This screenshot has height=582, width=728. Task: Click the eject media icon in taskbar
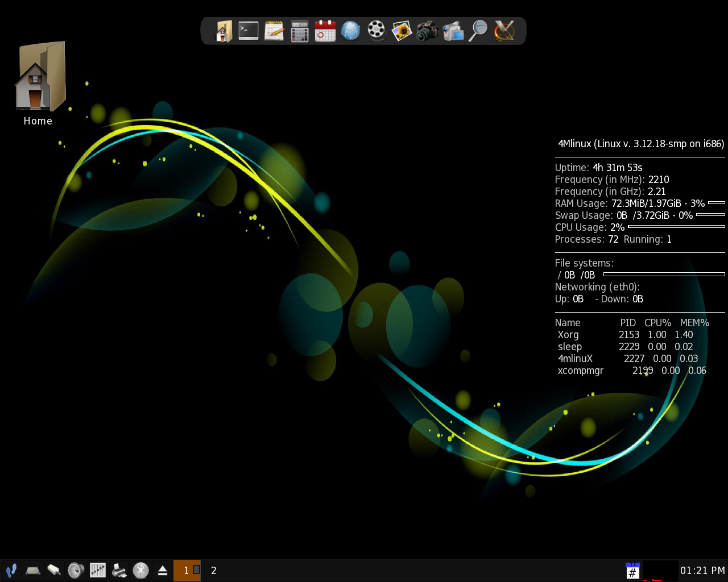pyautogui.click(x=163, y=570)
